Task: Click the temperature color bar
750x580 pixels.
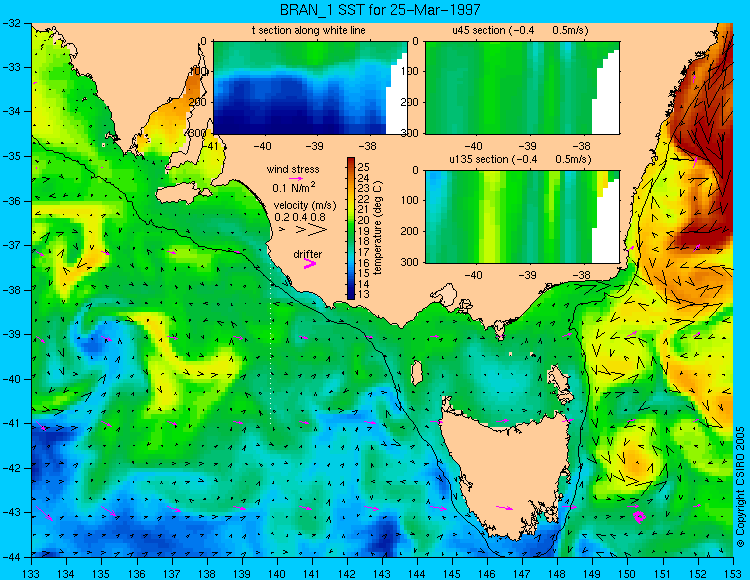Action: point(351,228)
